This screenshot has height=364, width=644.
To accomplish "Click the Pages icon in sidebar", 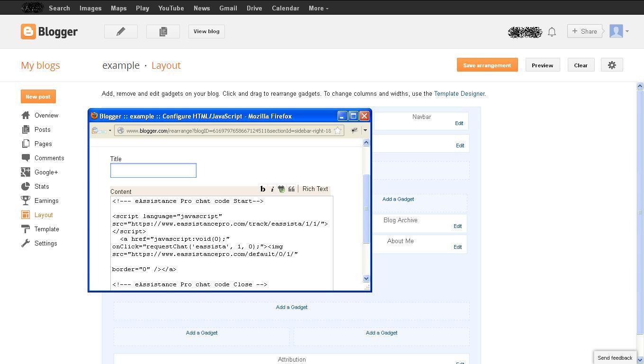I will (x=26, y=144).
